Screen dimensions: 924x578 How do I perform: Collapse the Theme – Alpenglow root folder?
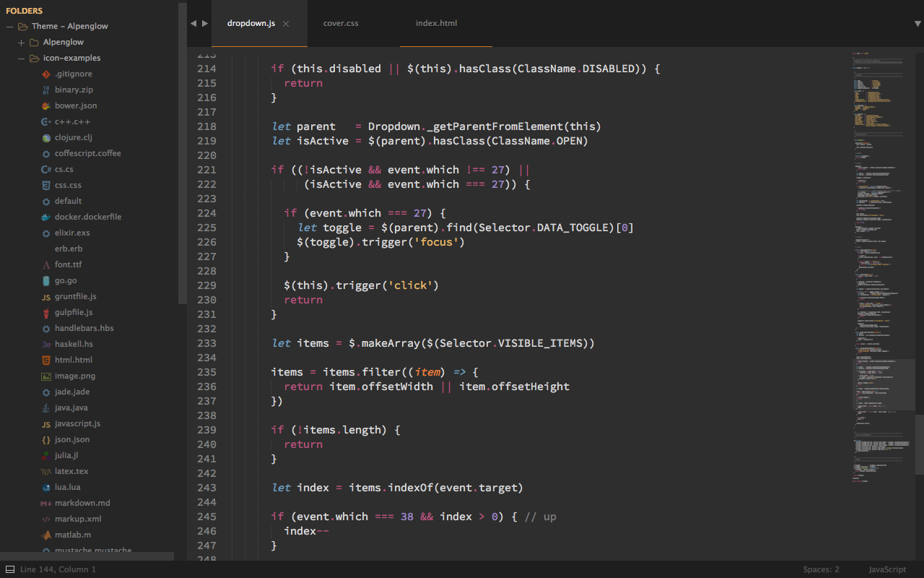point(10,26)
